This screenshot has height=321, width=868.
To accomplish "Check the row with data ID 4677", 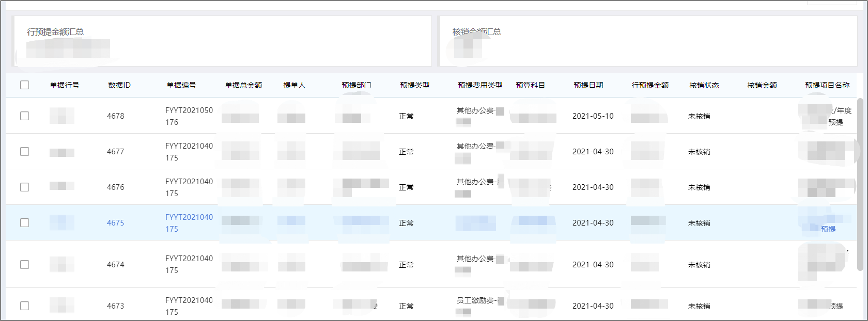I will (24, 152).
